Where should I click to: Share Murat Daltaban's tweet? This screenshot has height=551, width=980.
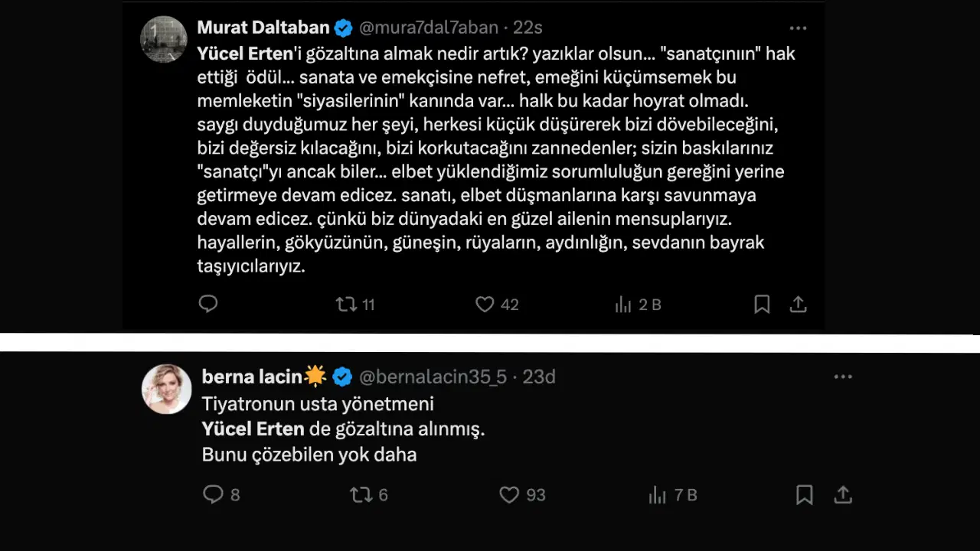pyautogui.click(x=798, y=305)
